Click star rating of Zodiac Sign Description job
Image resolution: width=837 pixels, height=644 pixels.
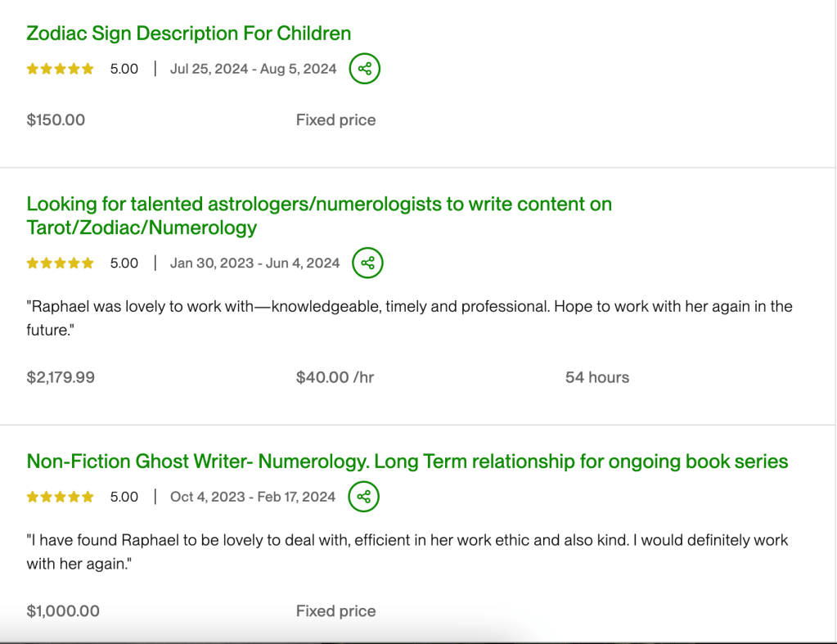pos(60,69)
